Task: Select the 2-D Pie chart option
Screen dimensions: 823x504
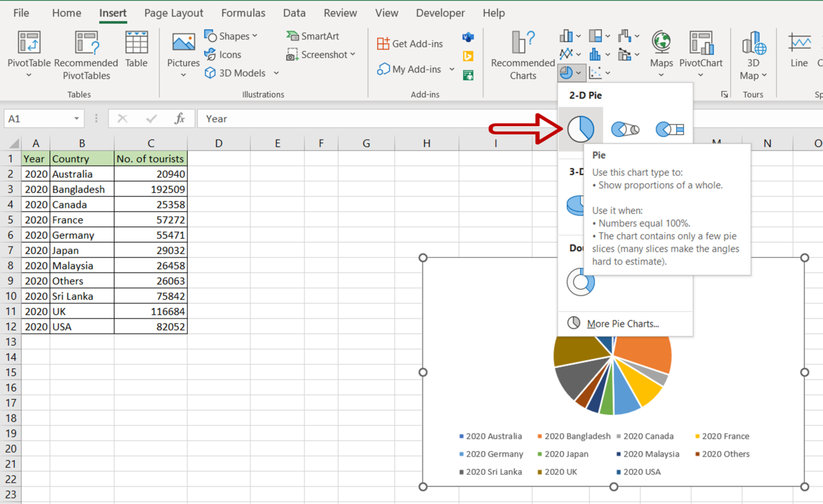Action: coord(581,128)
